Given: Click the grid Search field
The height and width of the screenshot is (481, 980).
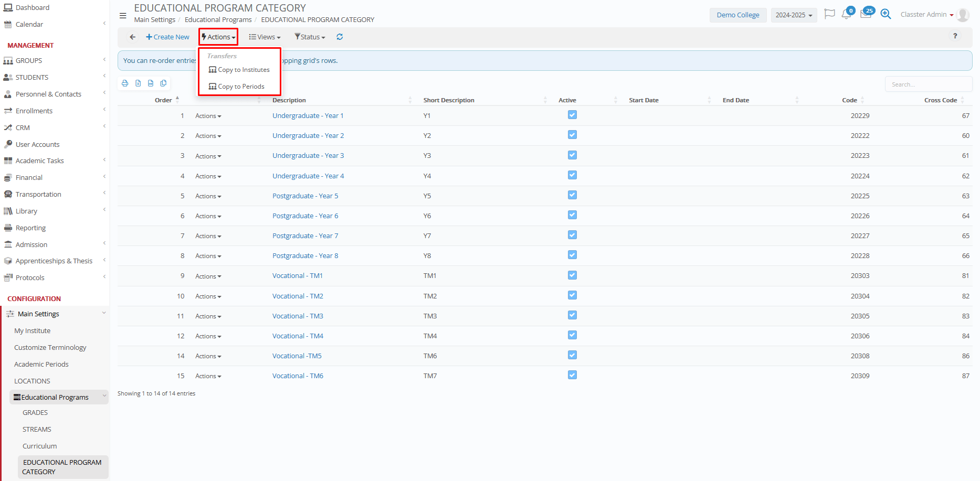Looking at the screenshot, I should click(928, 84).
